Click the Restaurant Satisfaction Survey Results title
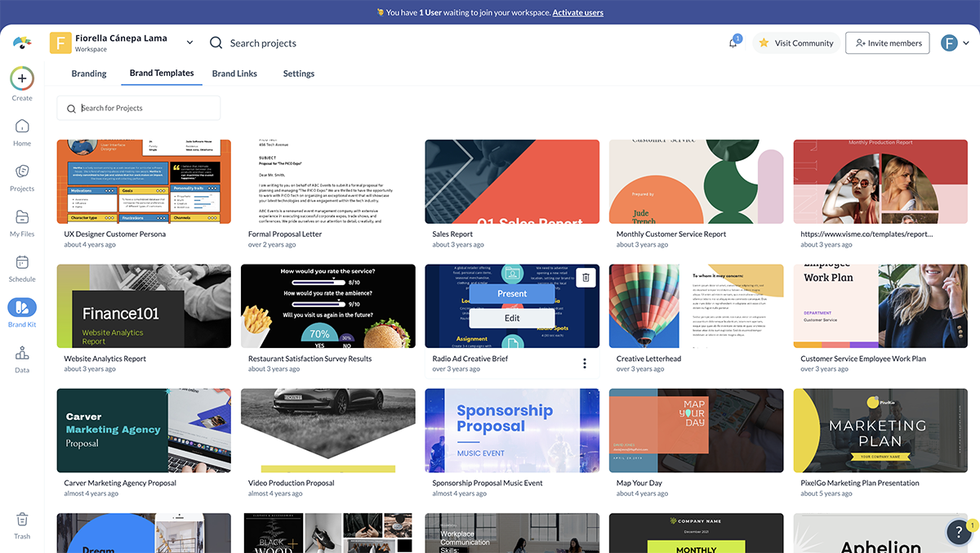This screenshot has height=553, width=980. pyautogui.click(x=310, y=359)
